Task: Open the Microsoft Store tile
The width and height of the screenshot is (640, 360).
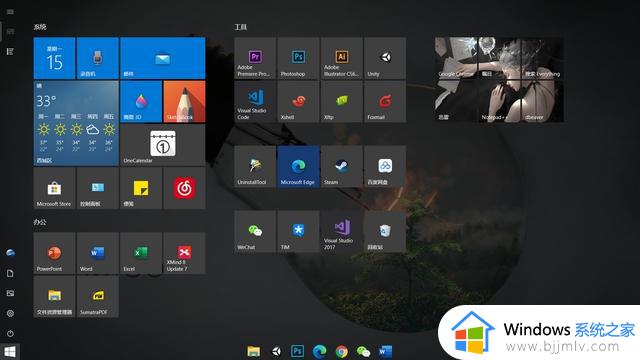Action: pos(54,188)
